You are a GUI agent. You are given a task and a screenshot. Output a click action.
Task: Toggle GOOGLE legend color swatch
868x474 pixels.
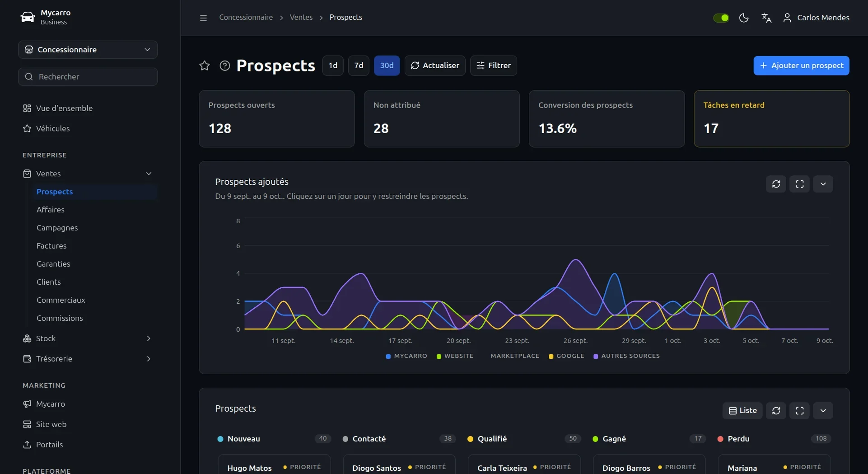coord(551,357)
